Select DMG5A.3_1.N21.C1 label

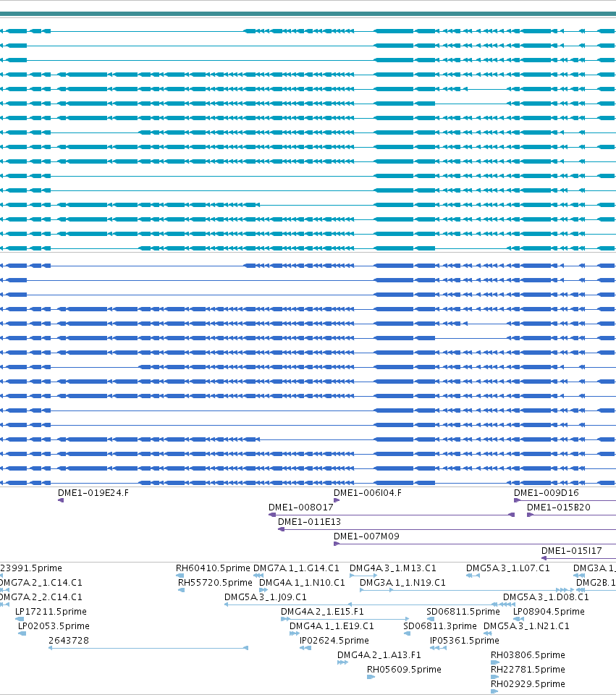(526, 626)
